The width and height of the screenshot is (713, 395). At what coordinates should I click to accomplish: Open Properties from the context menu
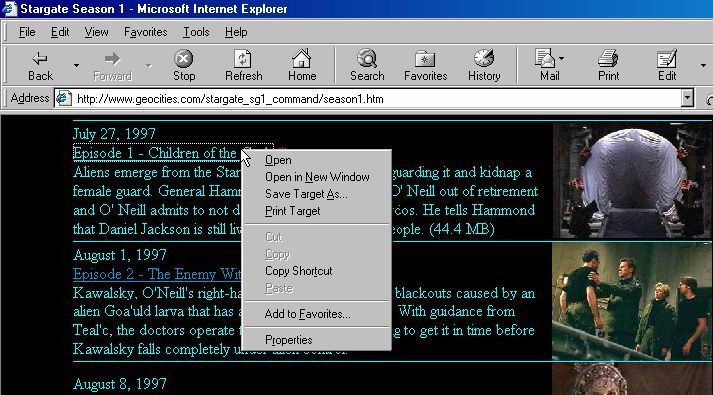coord(316,340)
